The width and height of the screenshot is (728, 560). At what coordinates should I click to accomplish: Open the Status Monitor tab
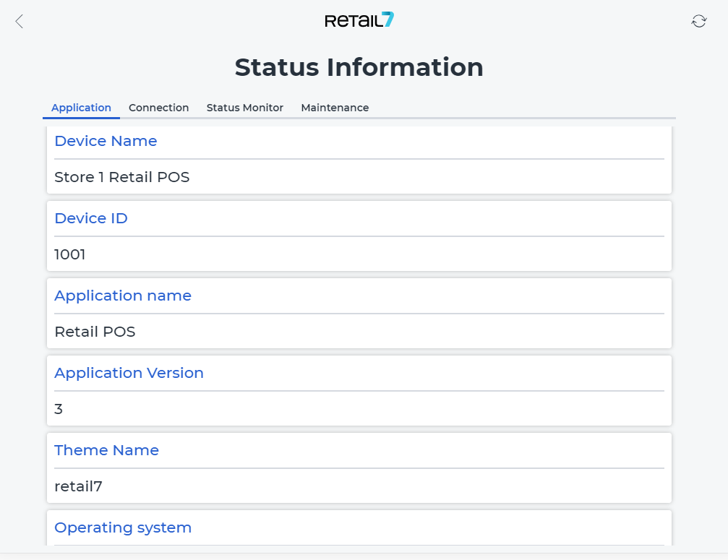244,108
